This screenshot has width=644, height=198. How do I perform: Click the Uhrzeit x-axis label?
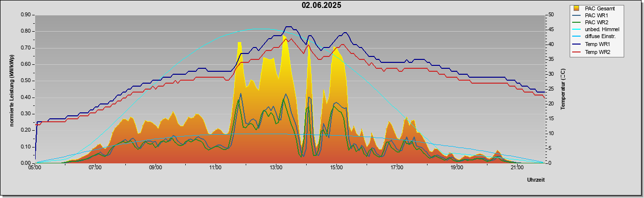pyautogui.click(x=536, y=180)
